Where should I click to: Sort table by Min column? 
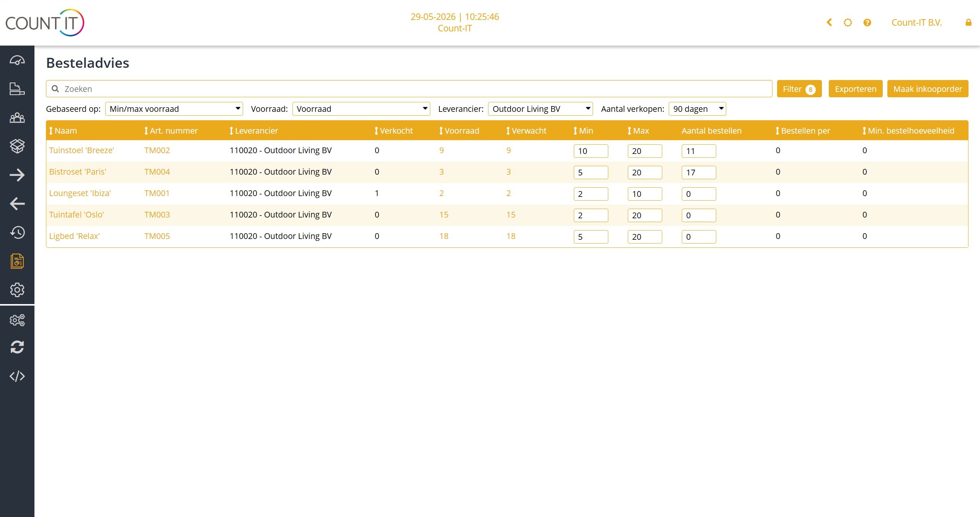pos(583,131)
